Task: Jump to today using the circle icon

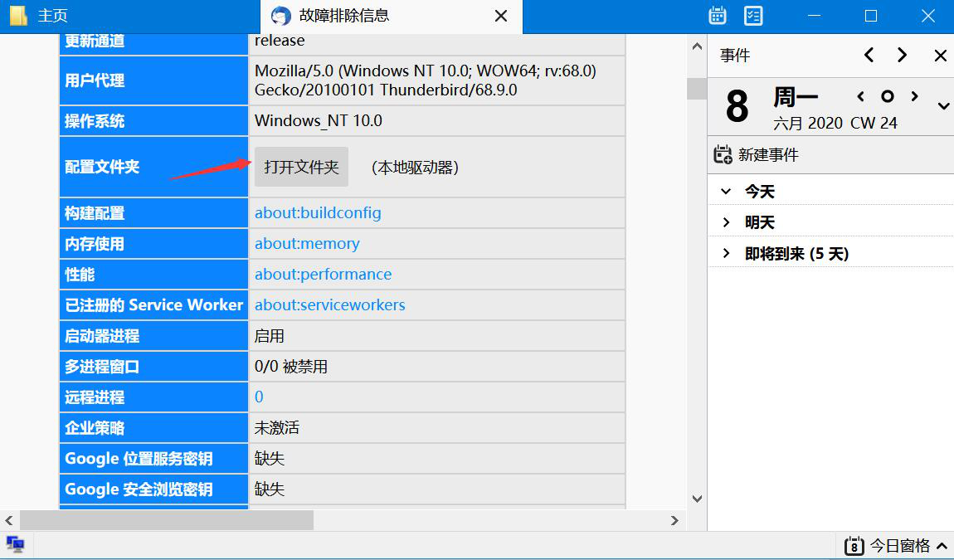Action: tap(887, 95)
